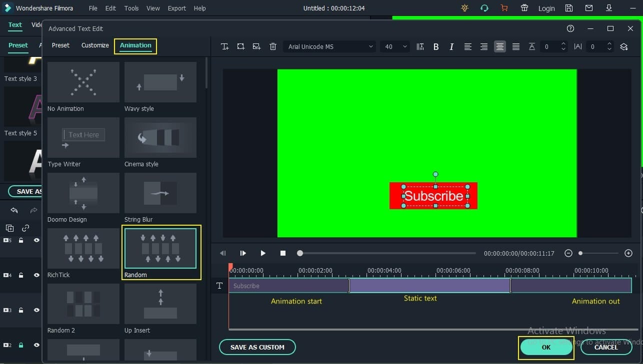Unlock track 2 via the green lock

(21, 345)
